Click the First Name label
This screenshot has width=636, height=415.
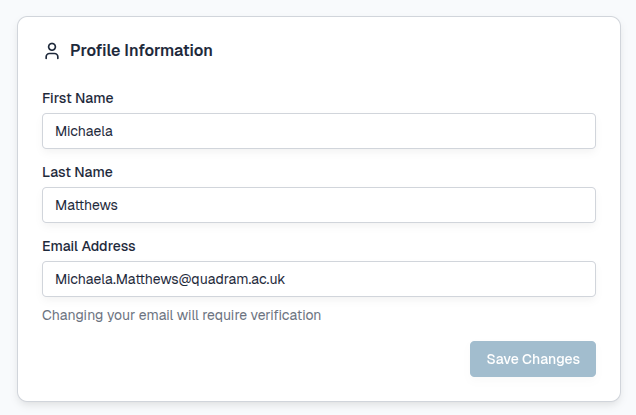point(78,98)
